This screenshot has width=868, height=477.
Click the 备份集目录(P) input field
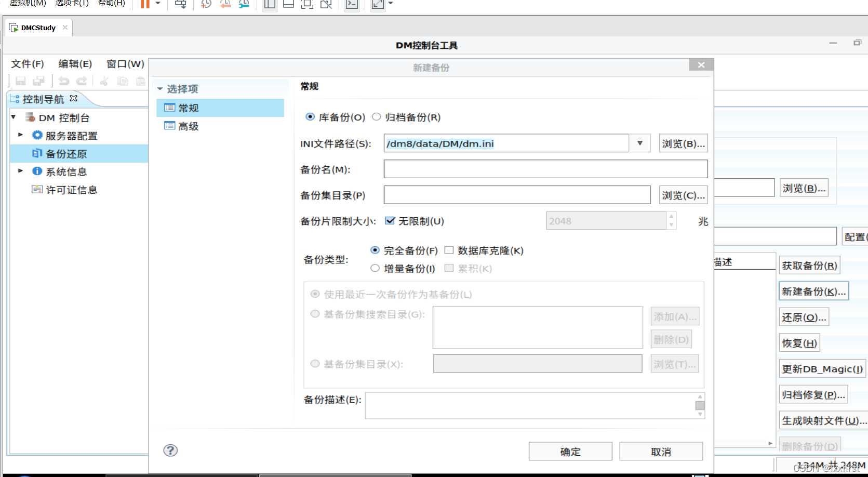517,195
